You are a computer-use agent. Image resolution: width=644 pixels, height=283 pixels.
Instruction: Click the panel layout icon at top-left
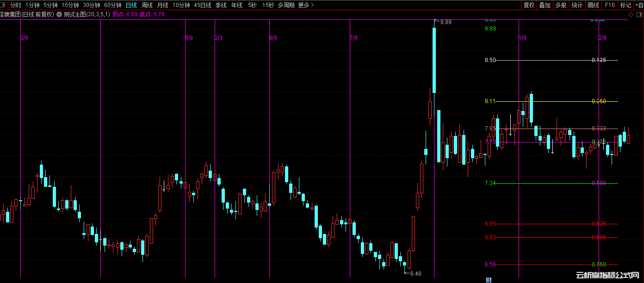pos(4,5)
